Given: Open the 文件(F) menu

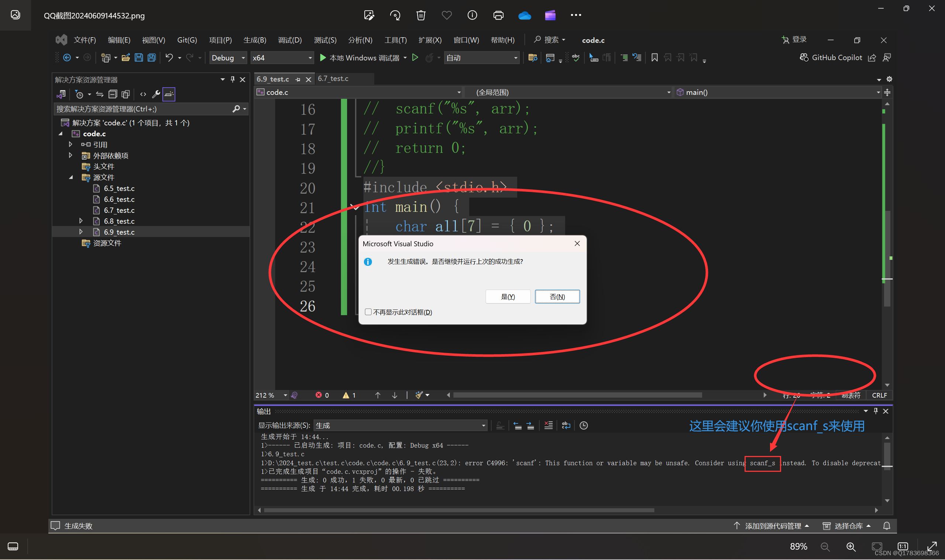Looking at the screenshot, I should tap(85, 40).
